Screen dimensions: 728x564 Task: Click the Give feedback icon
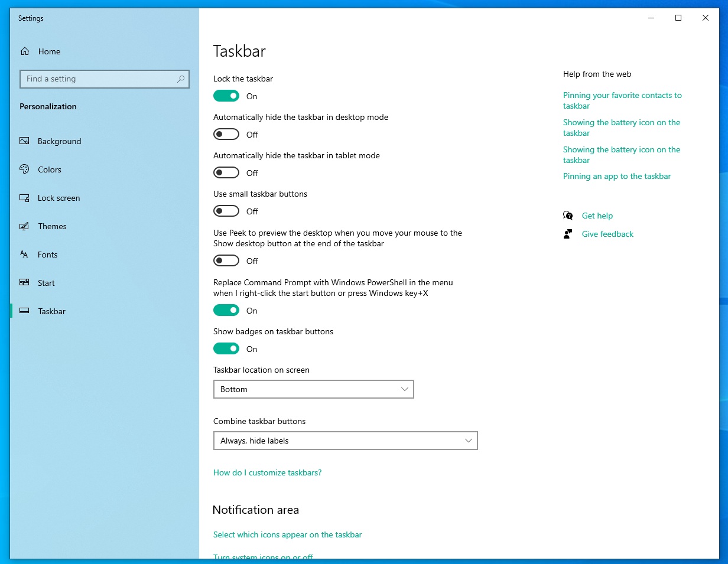pyautogui.click(x=567, y=233)
